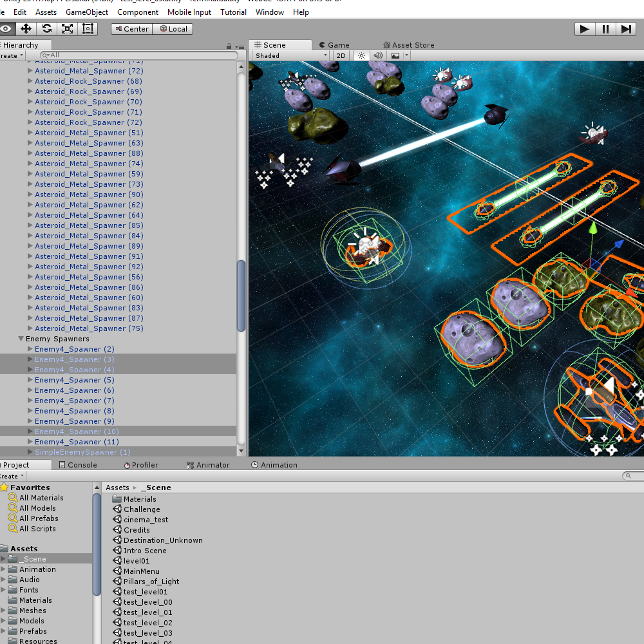
Task: Open Hierarchy Create dropdown
Action: 12,55
